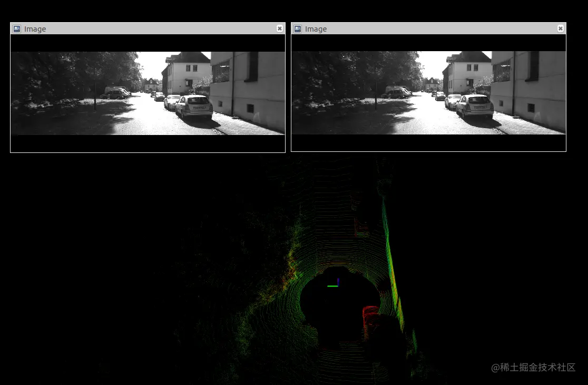Click the coordinate axes marker in point cloud
This screenshot has width=588, height=385.
point(334,283)
